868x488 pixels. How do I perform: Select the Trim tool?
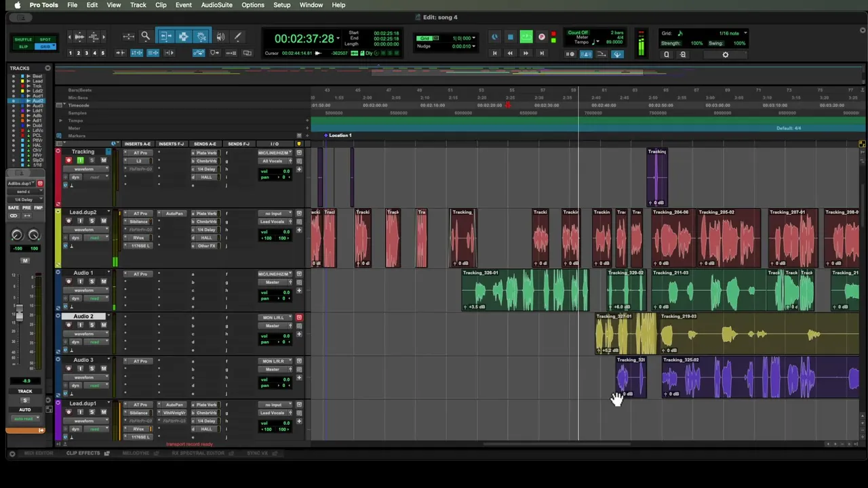(x=165, y=37)
